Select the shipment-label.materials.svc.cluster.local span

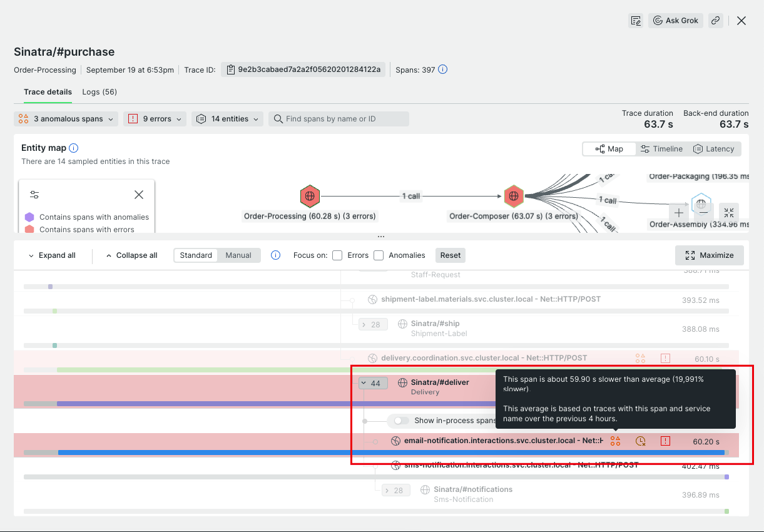(x=491, y=299)
